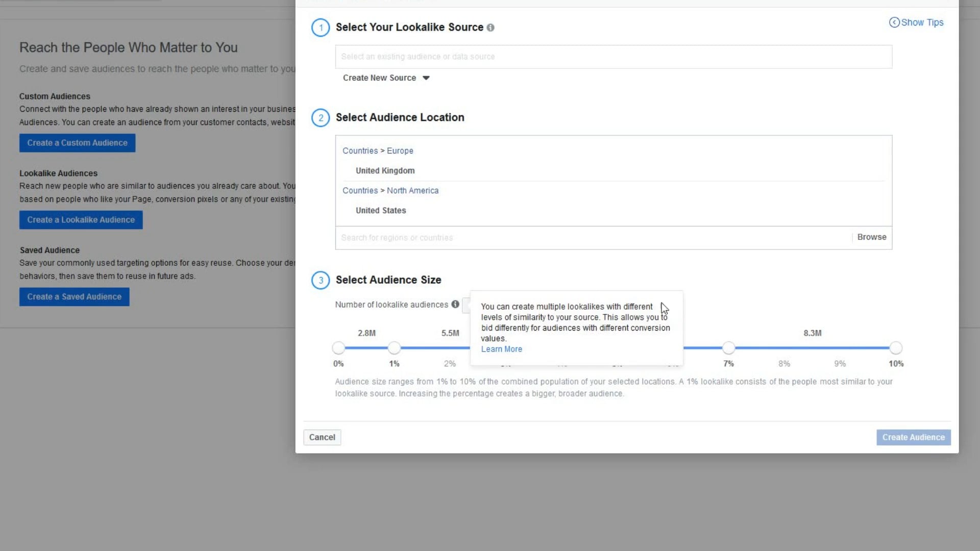Click the slider handle at 1%
The image size is (980, 551).
click(394, 348)
